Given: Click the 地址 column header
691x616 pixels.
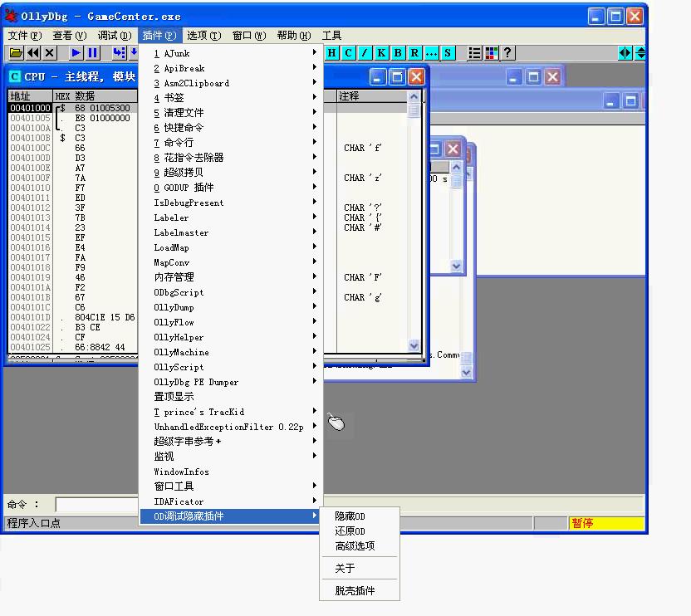Looking at the screenshot, I should pyautogui.click(x=31, y=96).
